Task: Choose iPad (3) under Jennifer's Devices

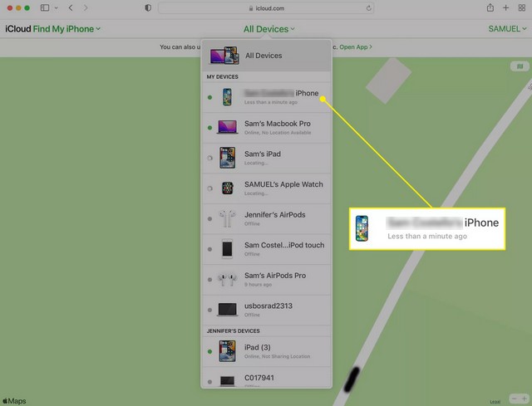Action: [x=267, y=351]
